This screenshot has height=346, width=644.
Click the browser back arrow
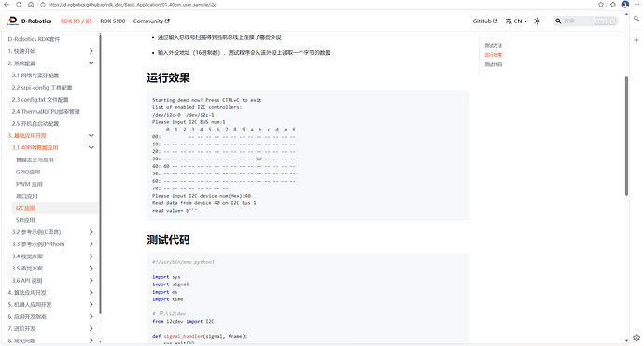click(x=7, y=5)
